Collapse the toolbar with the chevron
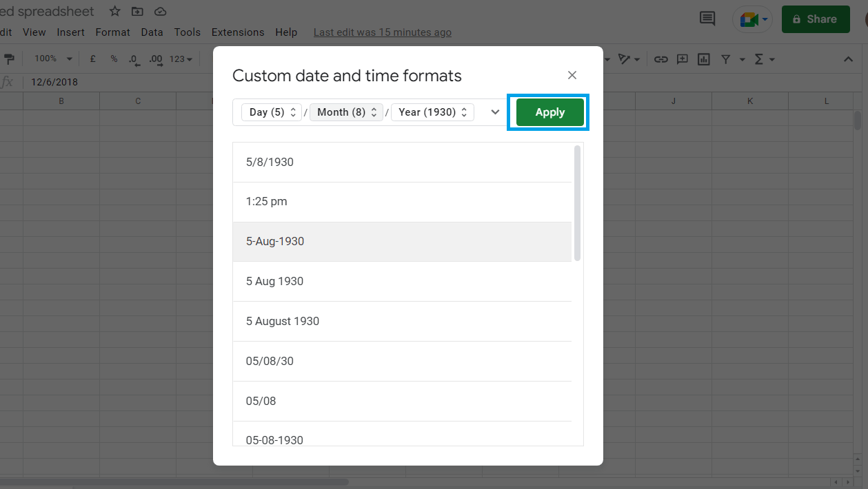 [848, 59]
